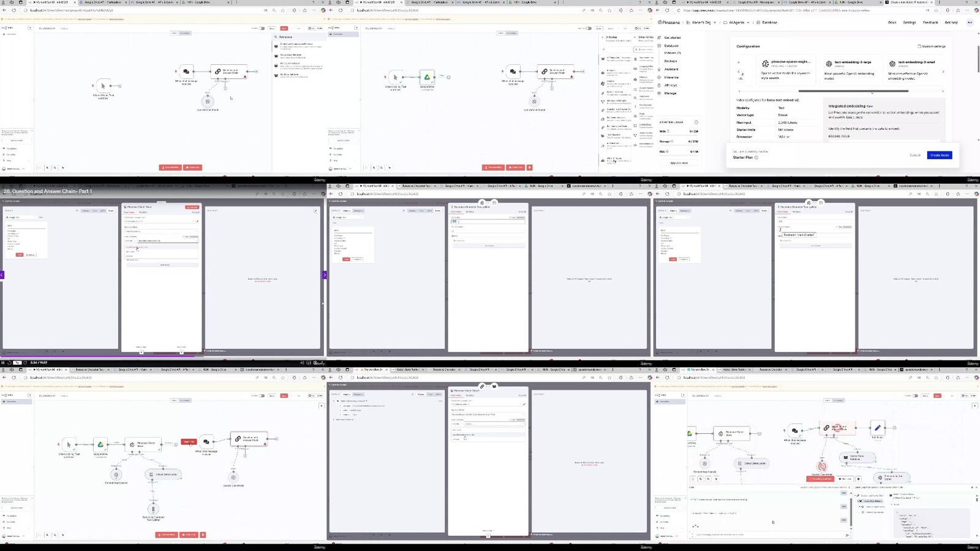
Task: Follow the Learn more link under Integrated embedding
Action: tap(854, 117)
